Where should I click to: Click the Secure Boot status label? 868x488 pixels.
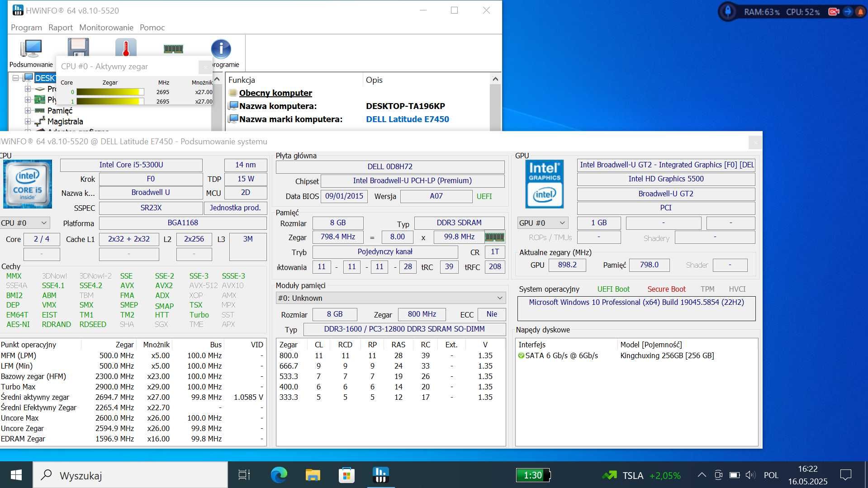coord(666,289)
